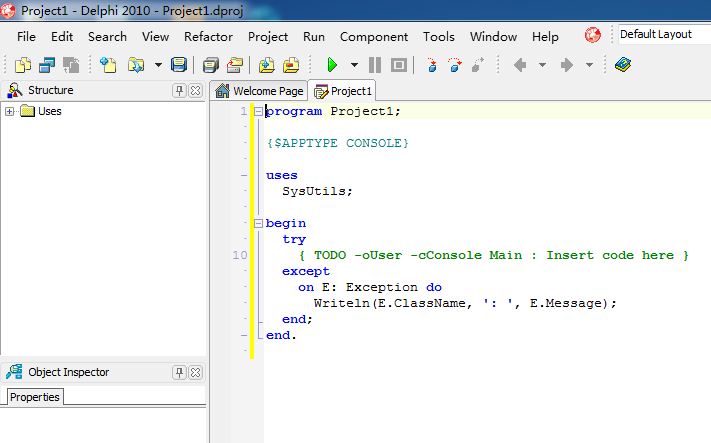The image size is (711, 443).
Task: Click the SysUtils; code line
Action: point(317,191)
